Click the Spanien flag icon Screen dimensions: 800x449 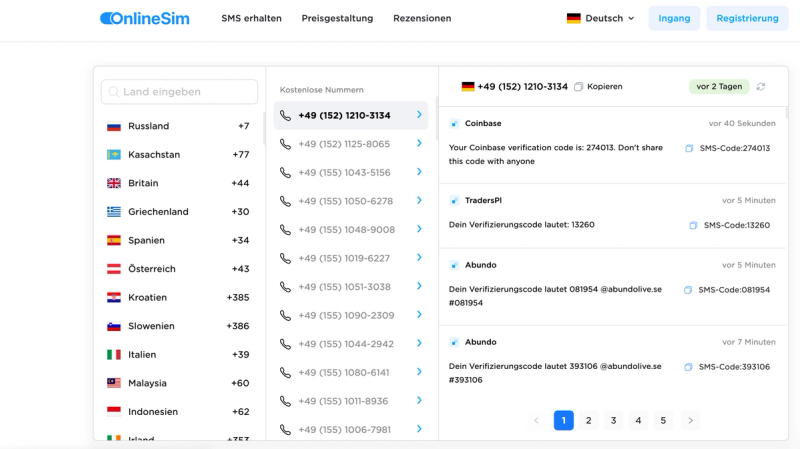coord(114,240)
